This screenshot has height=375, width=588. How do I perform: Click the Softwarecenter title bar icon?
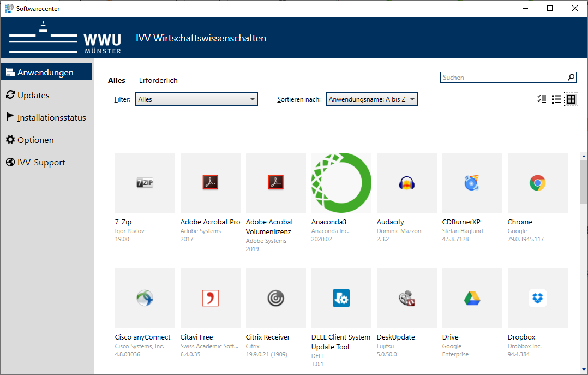[9, 8]
